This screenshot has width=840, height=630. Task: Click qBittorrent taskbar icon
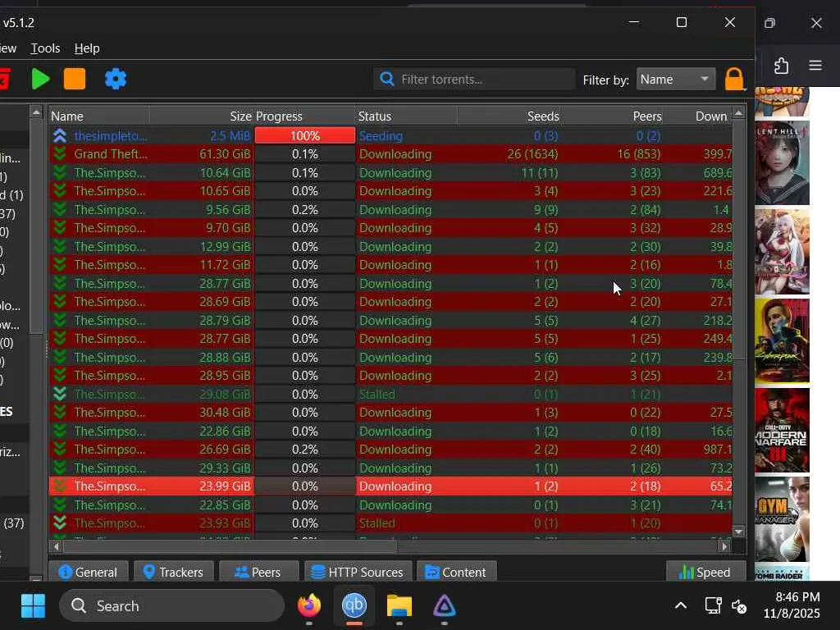(354, 606)
